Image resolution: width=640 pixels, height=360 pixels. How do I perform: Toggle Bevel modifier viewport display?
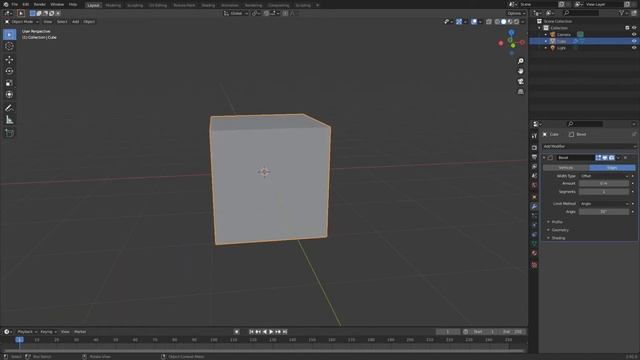(x=605, y=158)
